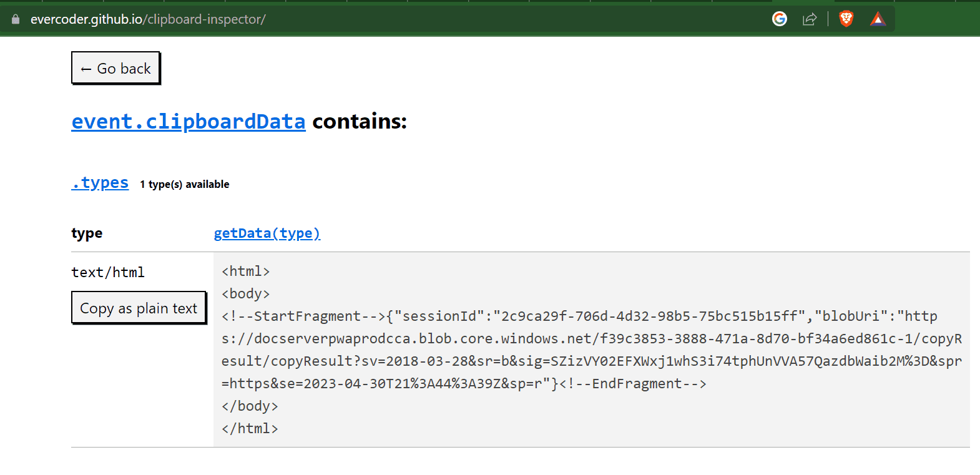Image resolution: width=980 pixels, height=475 pixels.
Task: Click the </html> closing tag line
Action: pyautogui.click(x=250, y=428)
